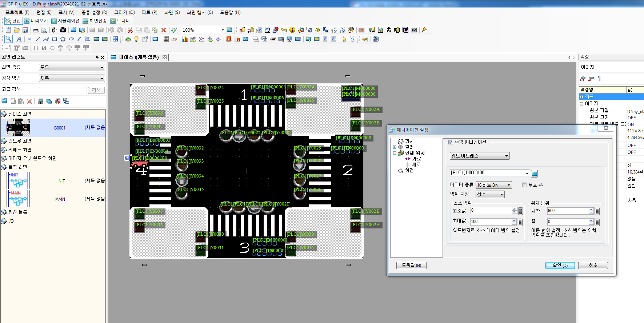Click the Redo arrow icon

[120, 30]
